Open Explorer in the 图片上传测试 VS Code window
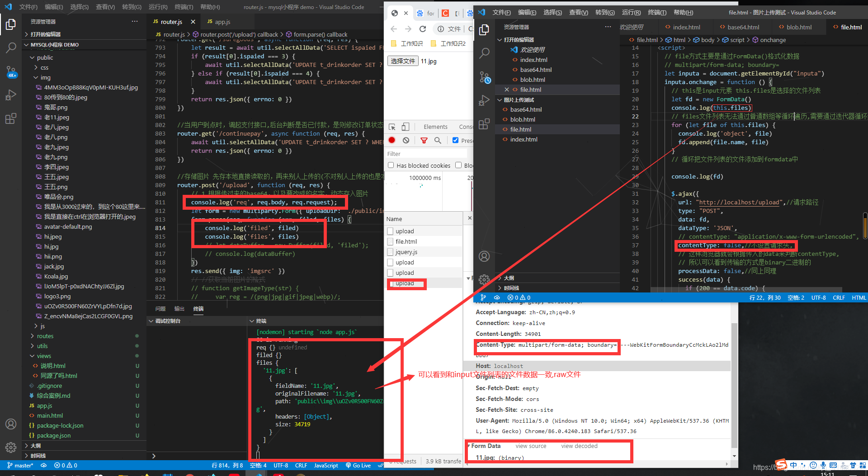868x476 pixels. pos(484,30)
